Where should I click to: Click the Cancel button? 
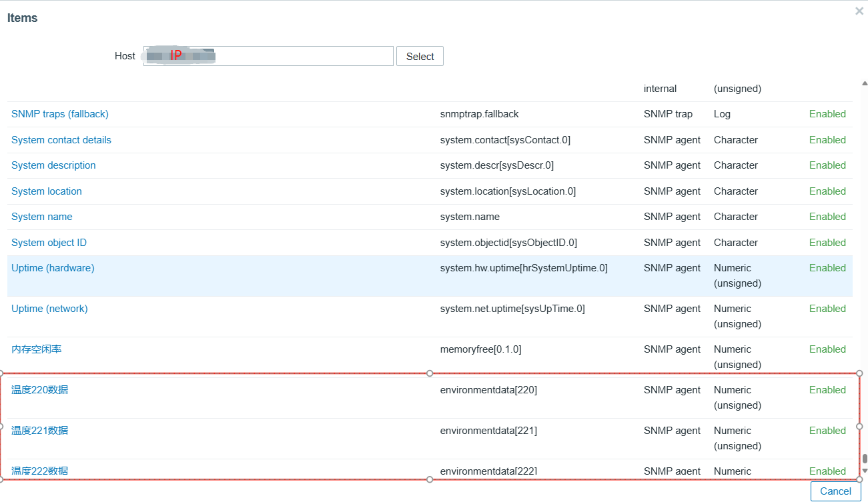click(x=835, y=491)
